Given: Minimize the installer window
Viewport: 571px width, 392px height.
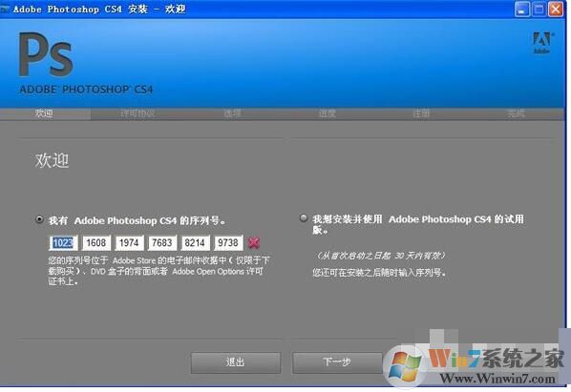Looking at the screenshot, I should [x=522, y=10].
